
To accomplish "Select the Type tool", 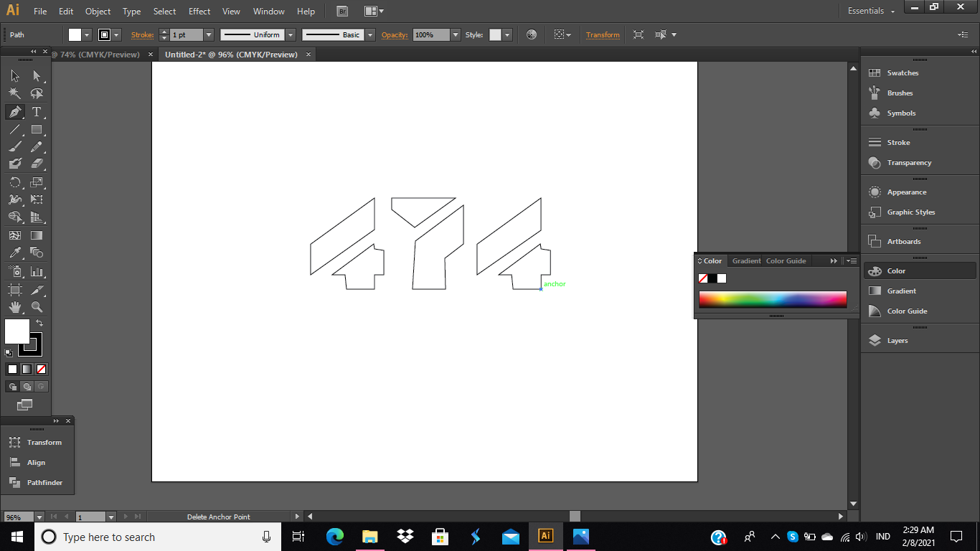I will (36, 112).
